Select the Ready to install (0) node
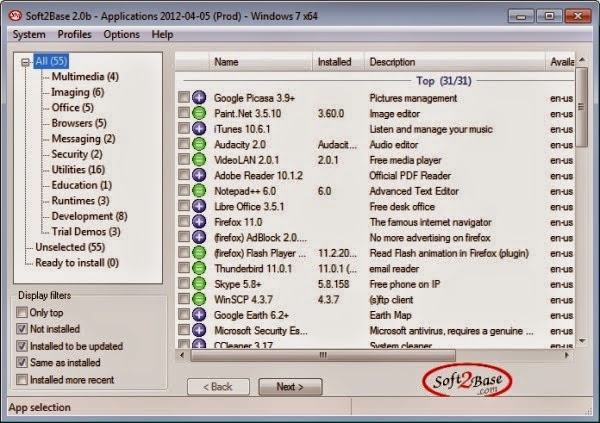Image resolution: width=600 pixels, height=423 pixels. tap(77, 263)
